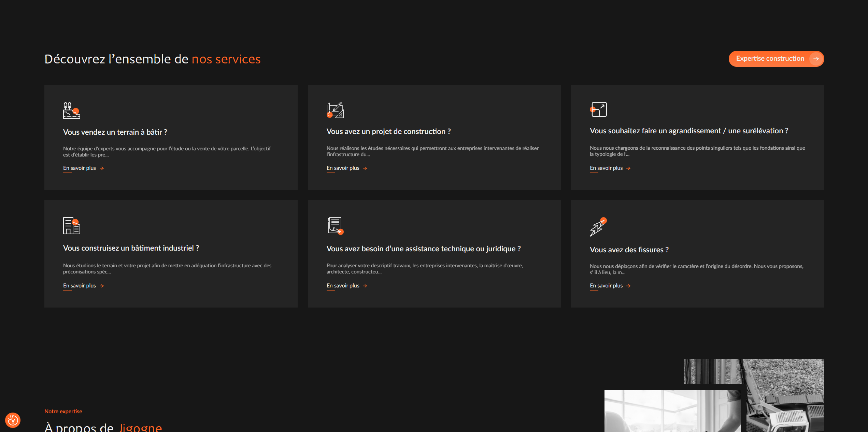The image size is (868, 432).
Task: Click heading Vous avez un projet de construction ?
Action: coord(388,132)
